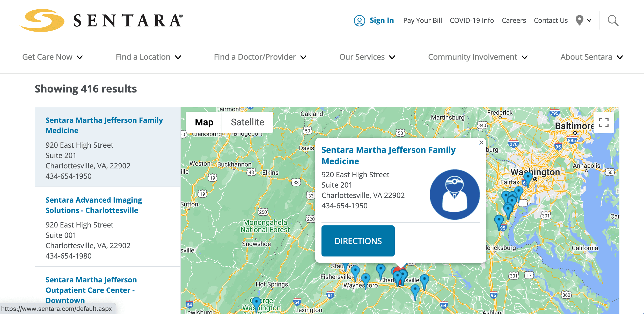Click the map pin near George Washington forest
Viewport: 644px width, 314px height.
pos(256,302)
